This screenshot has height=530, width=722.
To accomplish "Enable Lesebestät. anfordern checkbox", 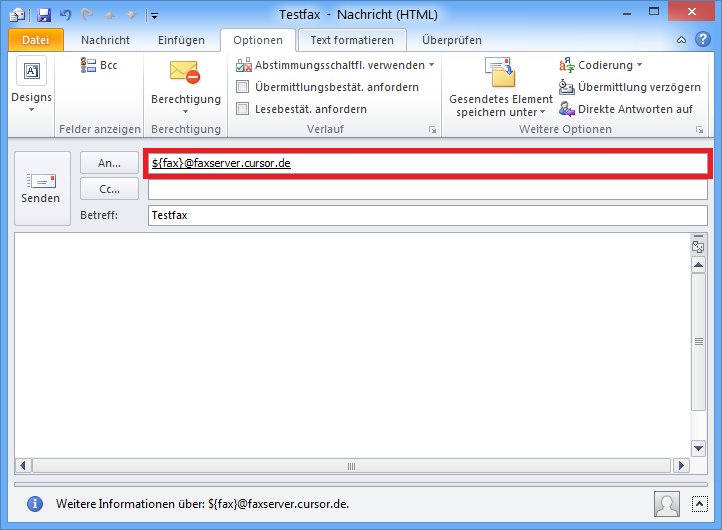I will coord(243,109).
